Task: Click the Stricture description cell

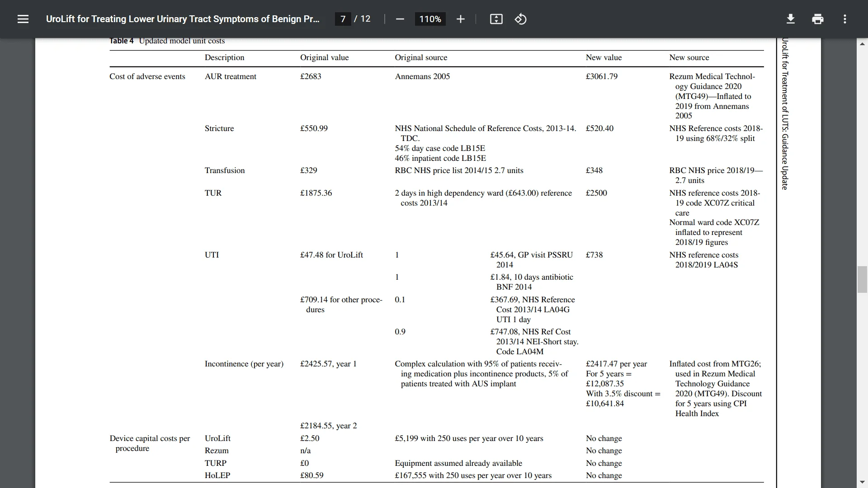Action: [219, 128]
